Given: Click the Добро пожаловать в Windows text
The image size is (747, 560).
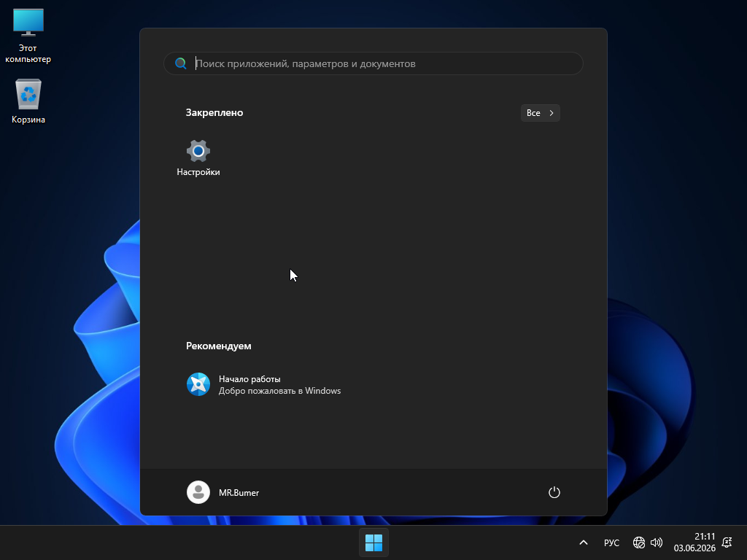Looking at the screenshot, I should coord(279,391).
